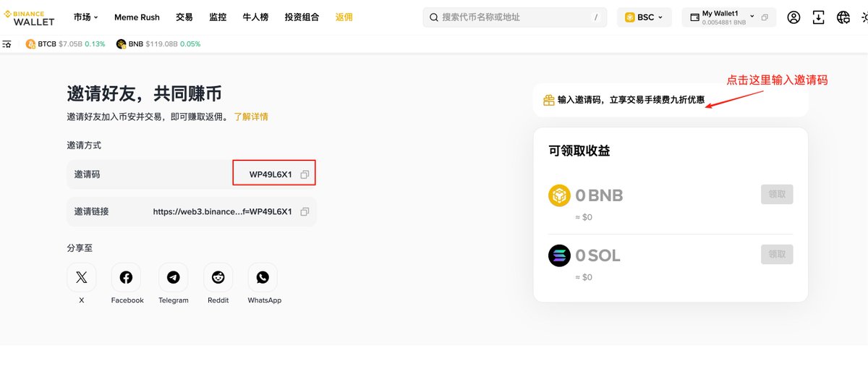The height and width of the screenshot is (372, 868).
Task: Share invitation via Facebook
Action: point(126,277)
